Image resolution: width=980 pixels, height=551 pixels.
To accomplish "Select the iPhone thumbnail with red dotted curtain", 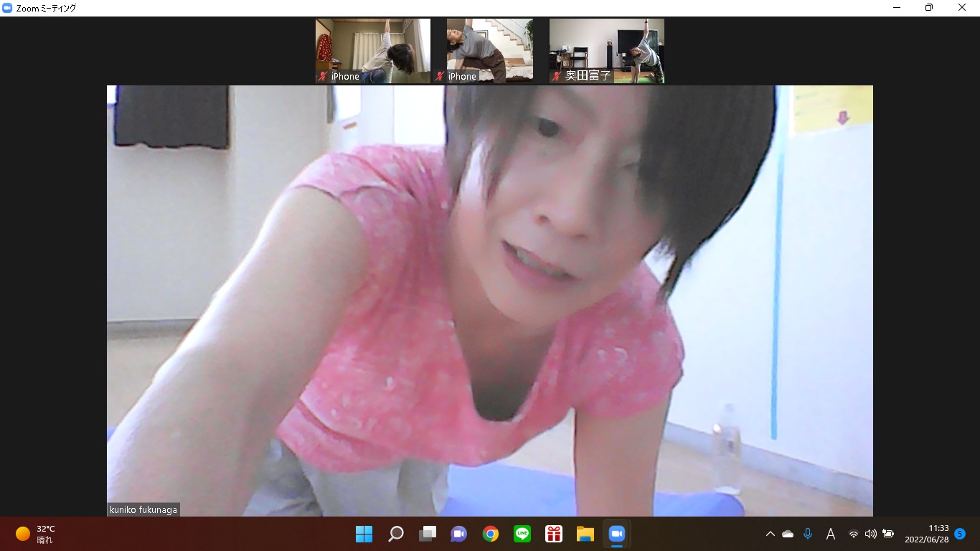I will tap(373, 51).
